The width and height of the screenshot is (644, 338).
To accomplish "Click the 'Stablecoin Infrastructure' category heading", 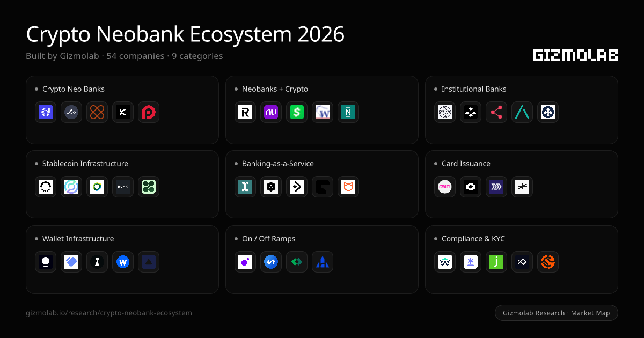I will point(85,164).
